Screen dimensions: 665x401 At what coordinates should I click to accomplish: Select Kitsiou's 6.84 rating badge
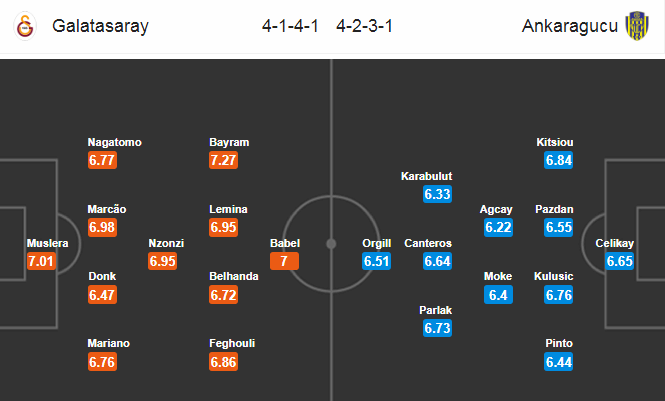559,160
